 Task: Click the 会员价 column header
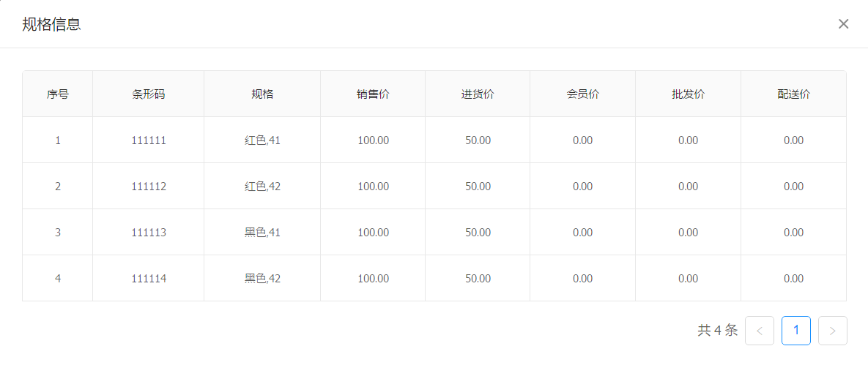[583, 94]
